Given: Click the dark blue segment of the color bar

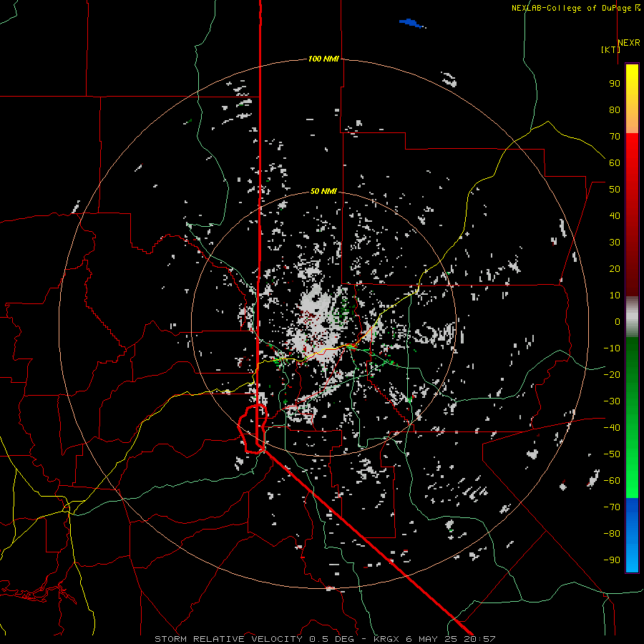Looking at the screenshot, I should click(x=632, y=509).
